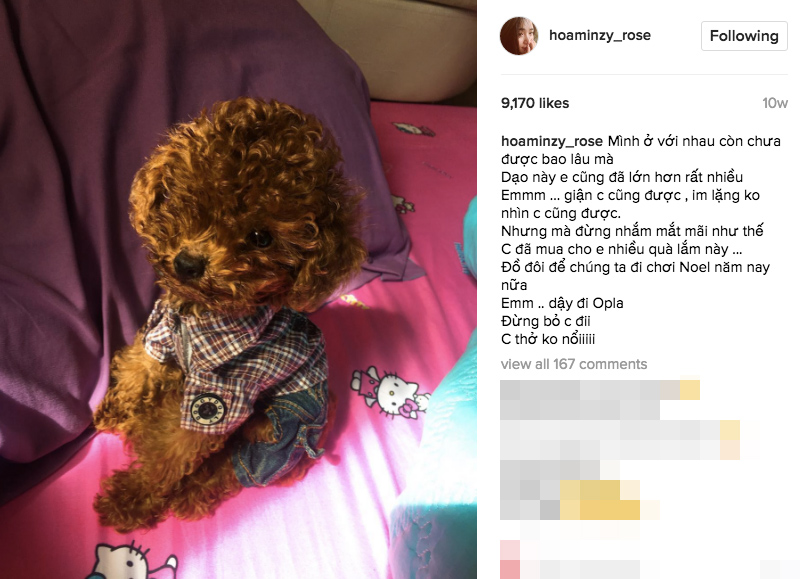The image size is (806, 579).
Task: Click the yellow emoji ending the second comment
Action: 730,440
